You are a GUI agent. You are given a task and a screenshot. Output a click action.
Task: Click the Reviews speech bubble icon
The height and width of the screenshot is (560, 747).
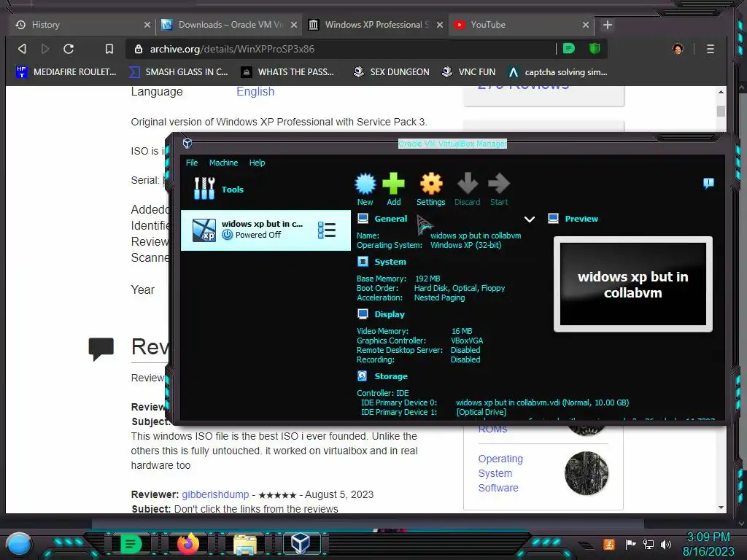[101, 349]
